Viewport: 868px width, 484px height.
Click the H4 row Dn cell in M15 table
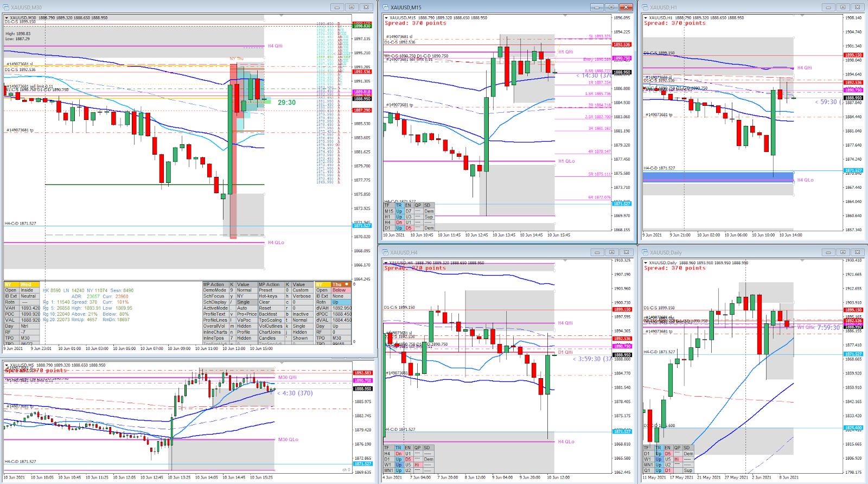399,222
